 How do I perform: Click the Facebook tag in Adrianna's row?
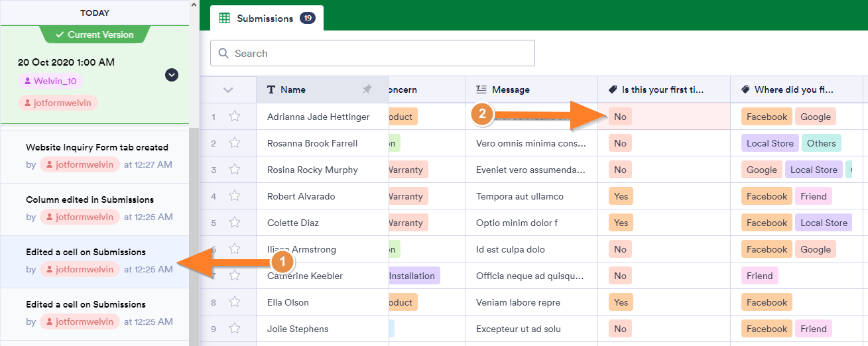(x=767, y=117)
